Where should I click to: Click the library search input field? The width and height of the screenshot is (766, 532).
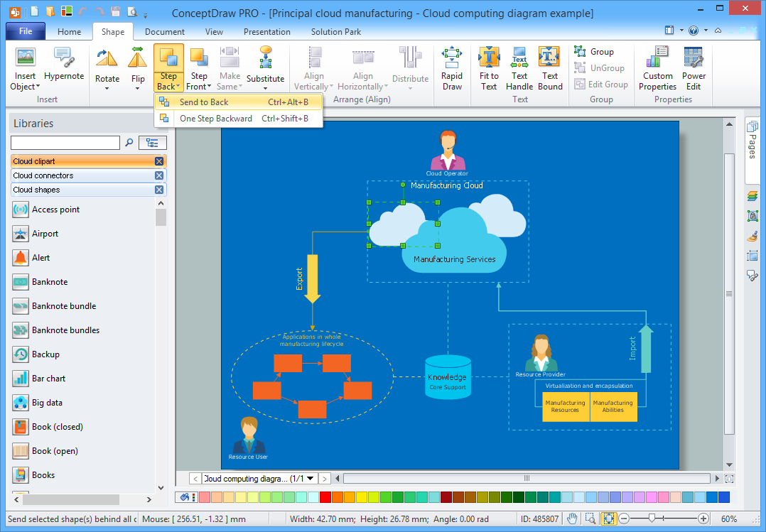65,143
